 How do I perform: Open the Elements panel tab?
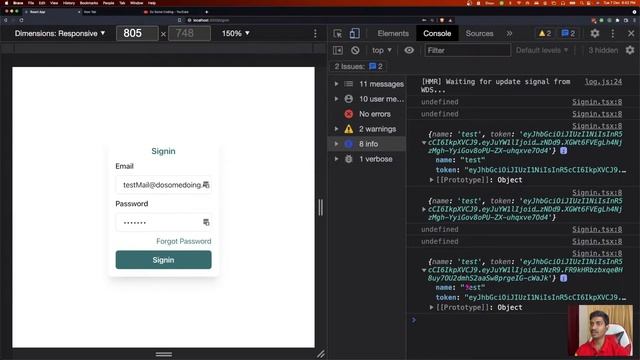[x=393, y=33]
